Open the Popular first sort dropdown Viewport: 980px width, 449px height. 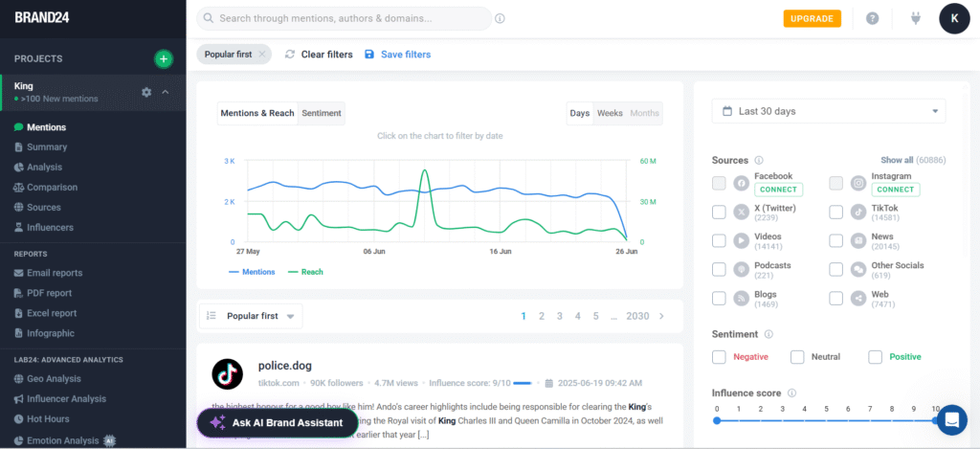coord(251,316)
